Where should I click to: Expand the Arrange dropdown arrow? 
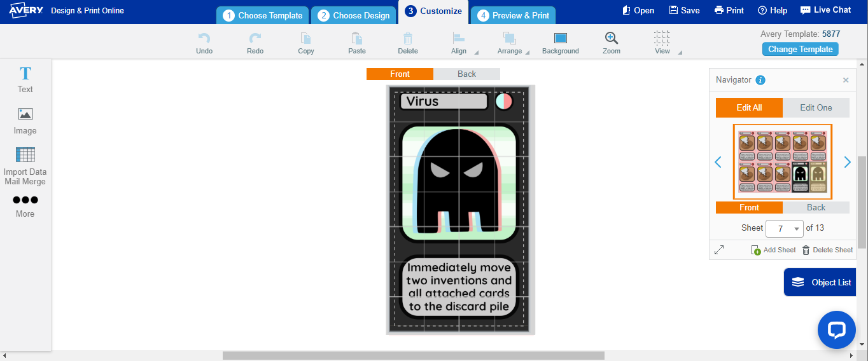tap(528, 53)
